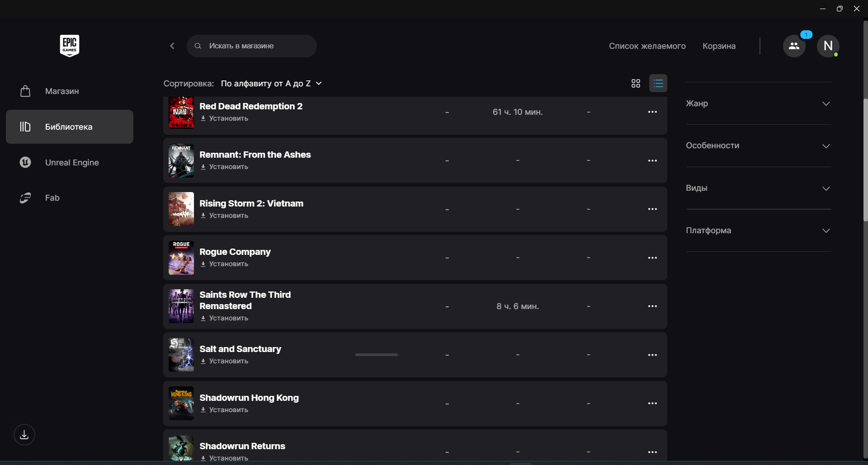Open the sort order dropdown
Viewport: 868px width, 465px height.
coord(271,84)
